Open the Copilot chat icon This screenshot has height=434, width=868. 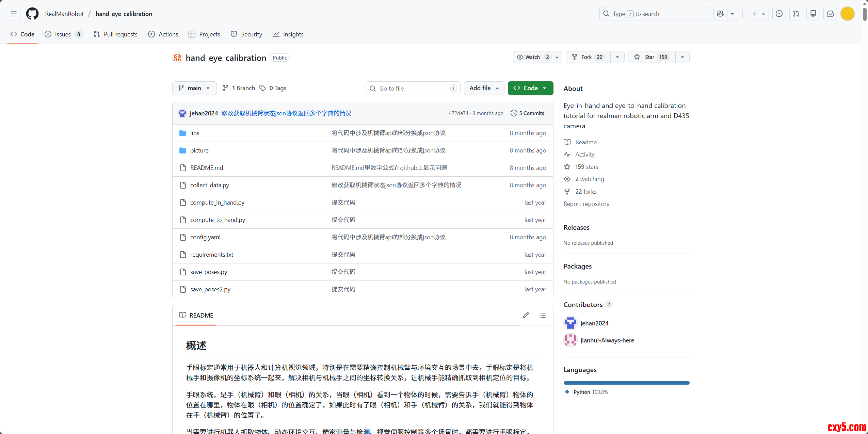(x=720, y=14)
